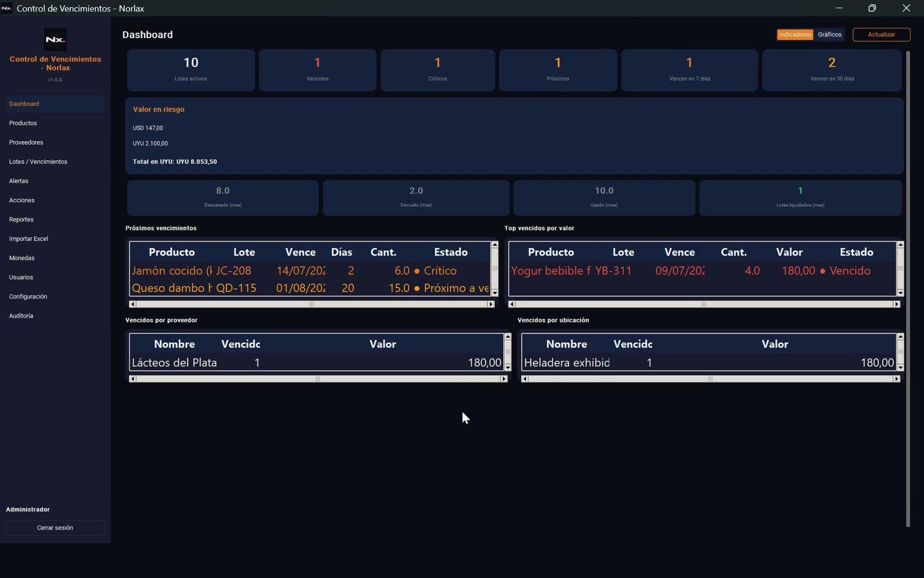
Task: Click the Total en UYU value text
Action: (x=175, y=162)
